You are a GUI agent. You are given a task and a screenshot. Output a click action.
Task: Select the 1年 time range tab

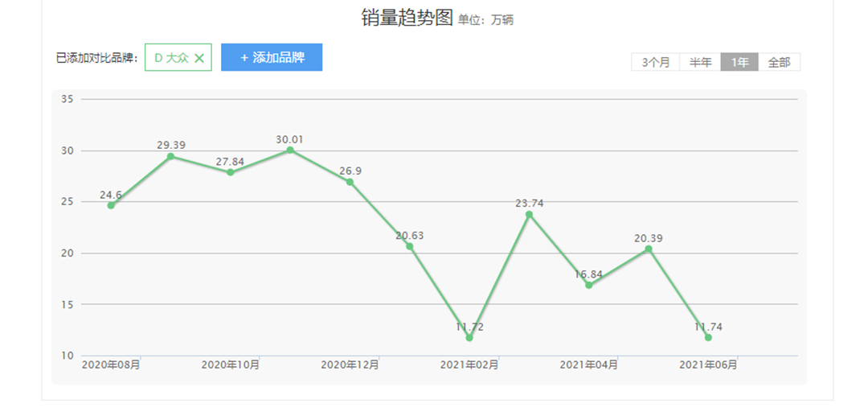739,63
